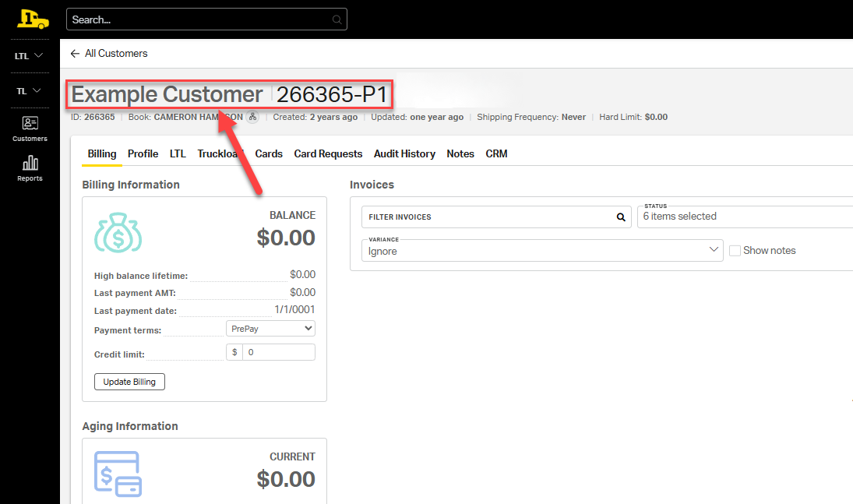Screen dimensions: 853x504
Task: Switch to the Billing tab
Action: tap(102, 154)
